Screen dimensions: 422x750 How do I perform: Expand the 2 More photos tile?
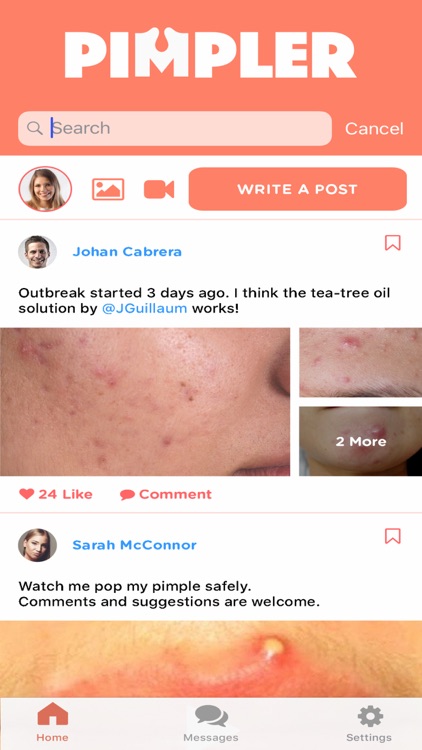click(x=361, y=441)
